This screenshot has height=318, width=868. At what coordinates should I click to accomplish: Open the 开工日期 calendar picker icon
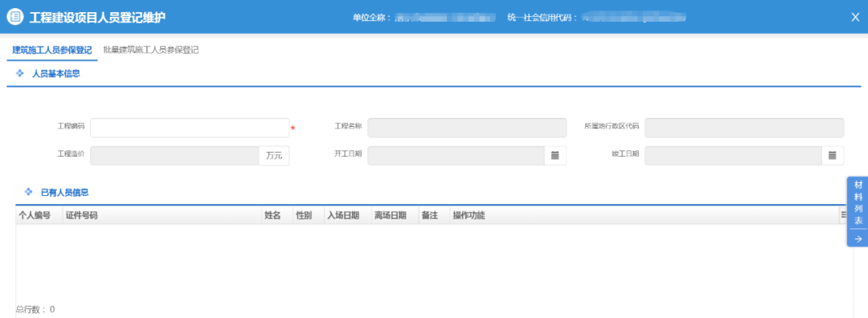coord(555,156)
